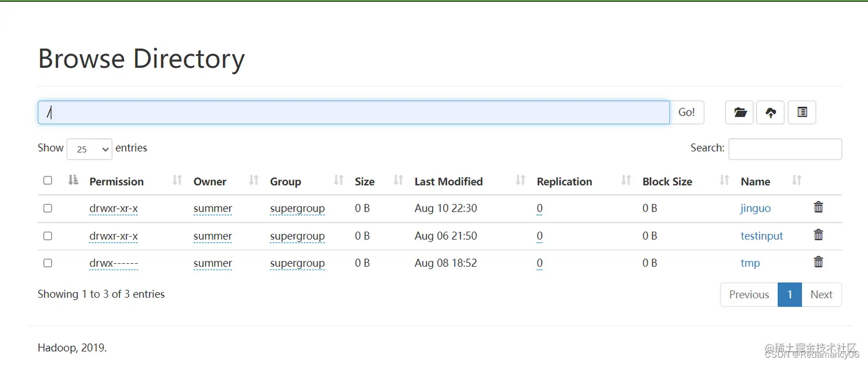The width and height of the screenshot is (868, 365).
Task: Click the Next pagination button
Action: click(821, 294)
